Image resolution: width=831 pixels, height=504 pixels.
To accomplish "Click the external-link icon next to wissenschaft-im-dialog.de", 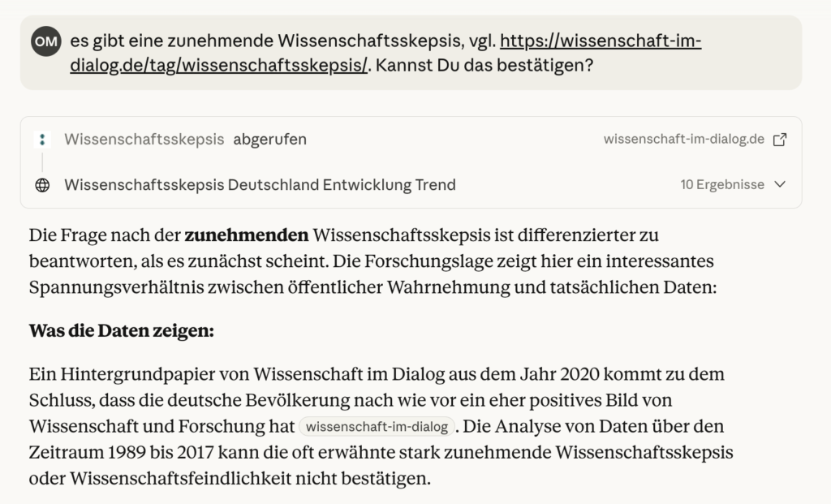I will click(780, 139).
